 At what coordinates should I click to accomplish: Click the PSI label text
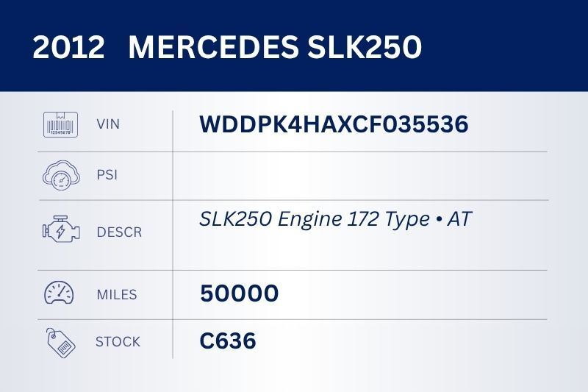pos(107,176)
